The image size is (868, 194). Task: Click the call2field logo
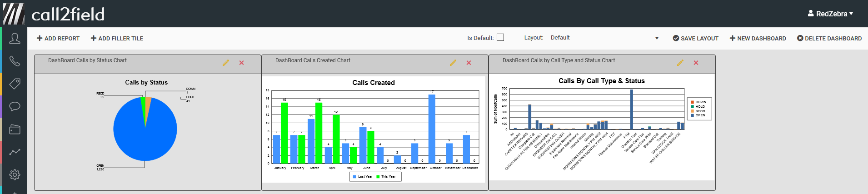coord(55,14)
